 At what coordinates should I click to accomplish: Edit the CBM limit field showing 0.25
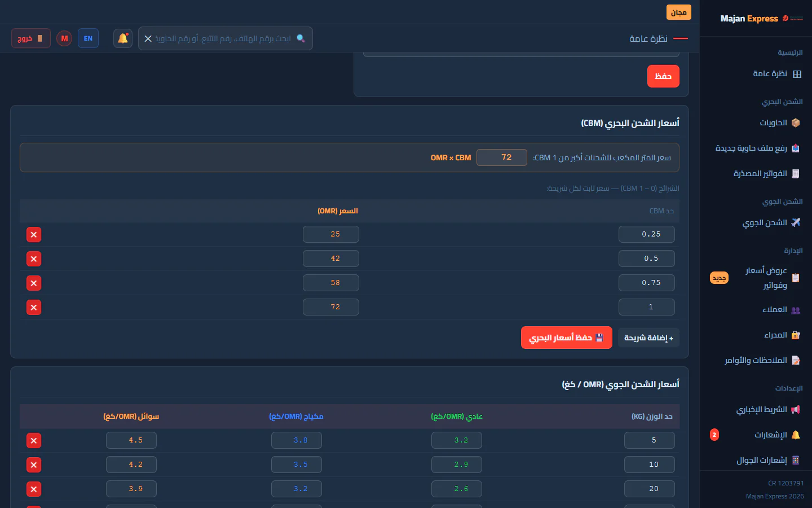tap(647, 234)
